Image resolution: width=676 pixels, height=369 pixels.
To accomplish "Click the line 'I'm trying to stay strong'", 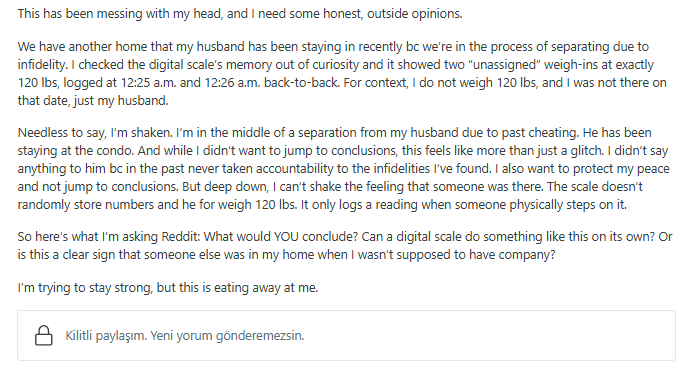I will (x=168, y=288).
